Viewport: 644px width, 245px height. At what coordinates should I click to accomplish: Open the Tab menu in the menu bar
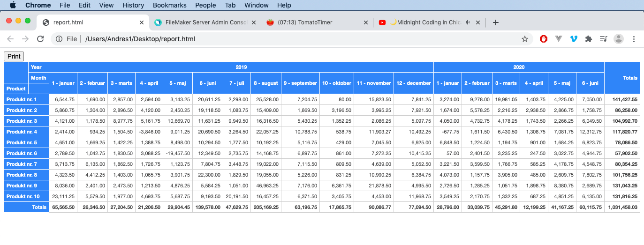point(230,5)
